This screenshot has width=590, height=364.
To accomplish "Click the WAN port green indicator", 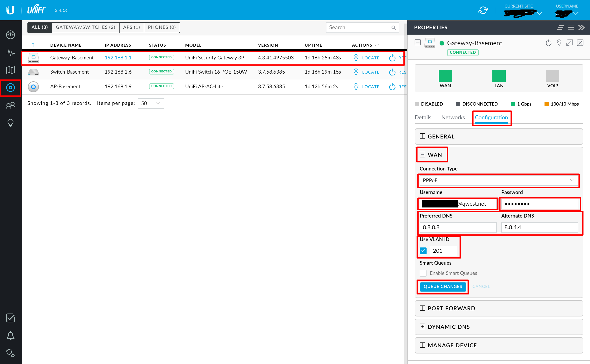I will pyautogui.click(x=445, y=76).
